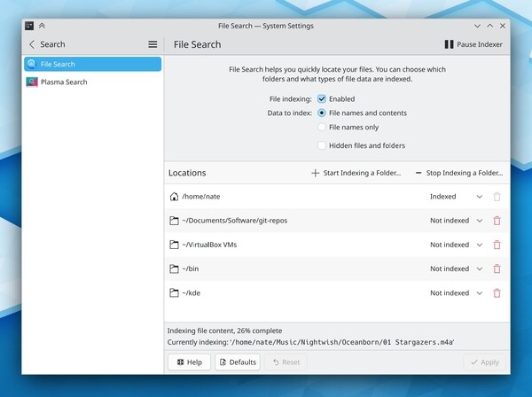Image resolution: width=532 pixels, height=397 pixels.
Task: Click Start Indexing a Folder button
Action: 356,173
